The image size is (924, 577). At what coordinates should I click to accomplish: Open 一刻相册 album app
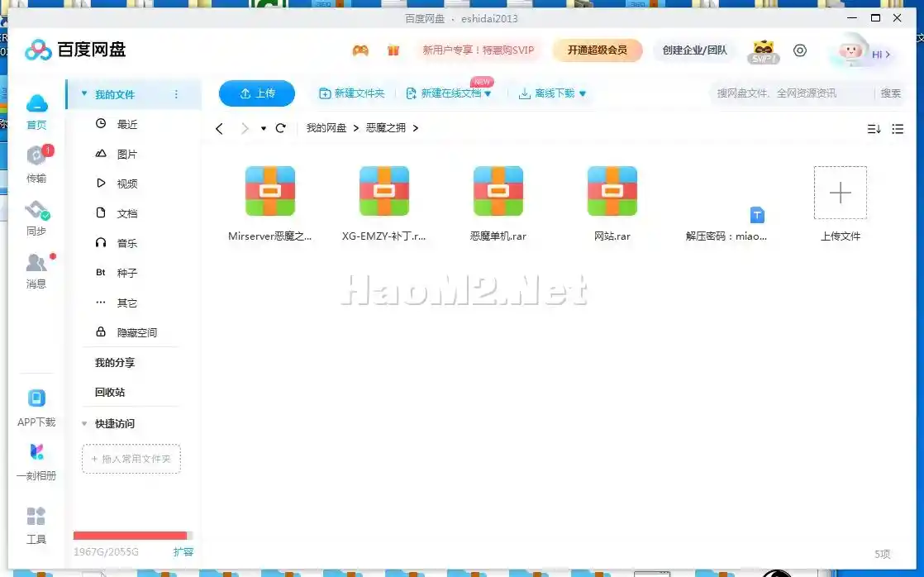(x=36, y=462)
